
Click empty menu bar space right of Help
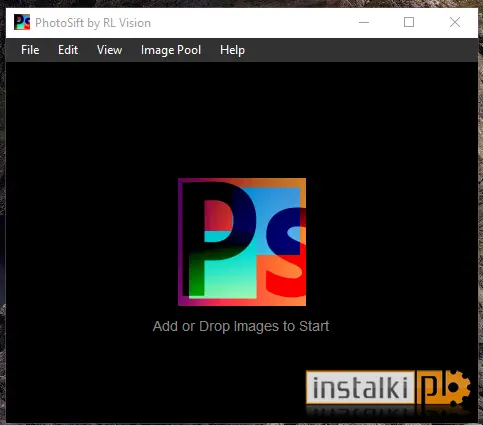(360, 50)
